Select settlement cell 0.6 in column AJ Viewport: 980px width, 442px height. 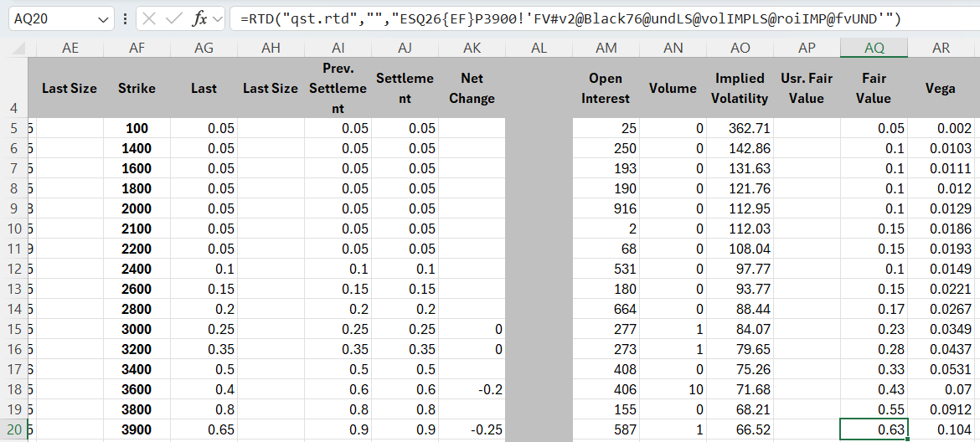pos(405,389)
